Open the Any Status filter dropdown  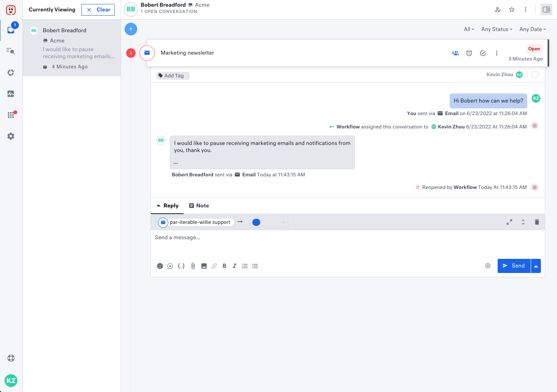497,29
